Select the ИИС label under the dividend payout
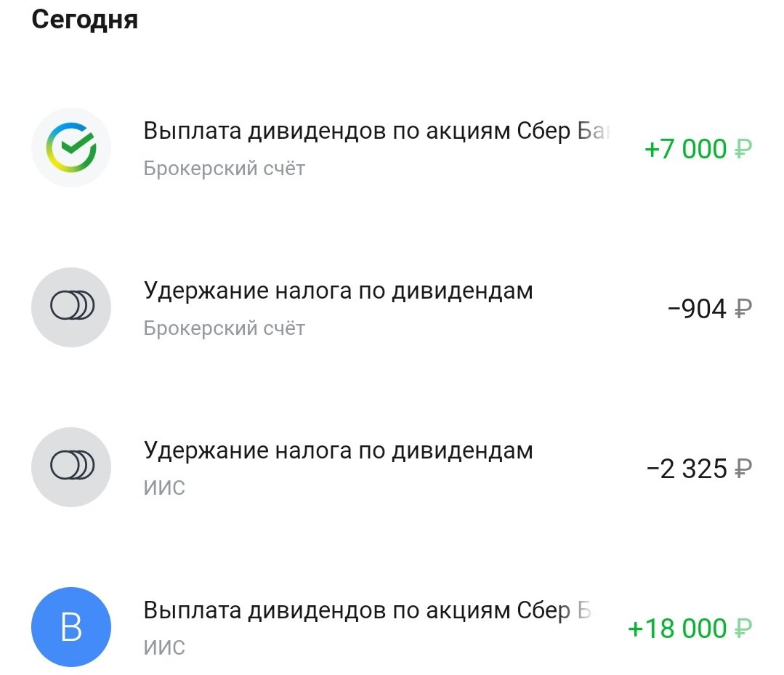The image size is (784, 675). 164,647
